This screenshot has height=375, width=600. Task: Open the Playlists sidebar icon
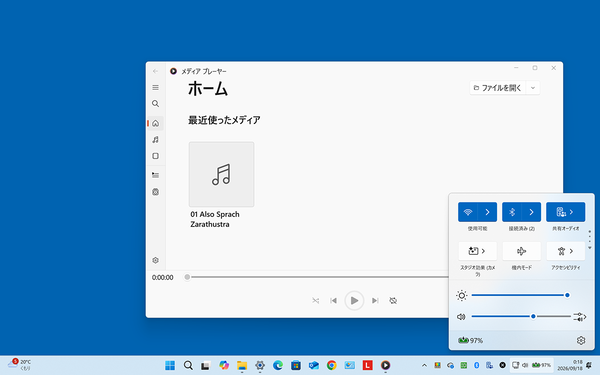click(x=155, y=192)
